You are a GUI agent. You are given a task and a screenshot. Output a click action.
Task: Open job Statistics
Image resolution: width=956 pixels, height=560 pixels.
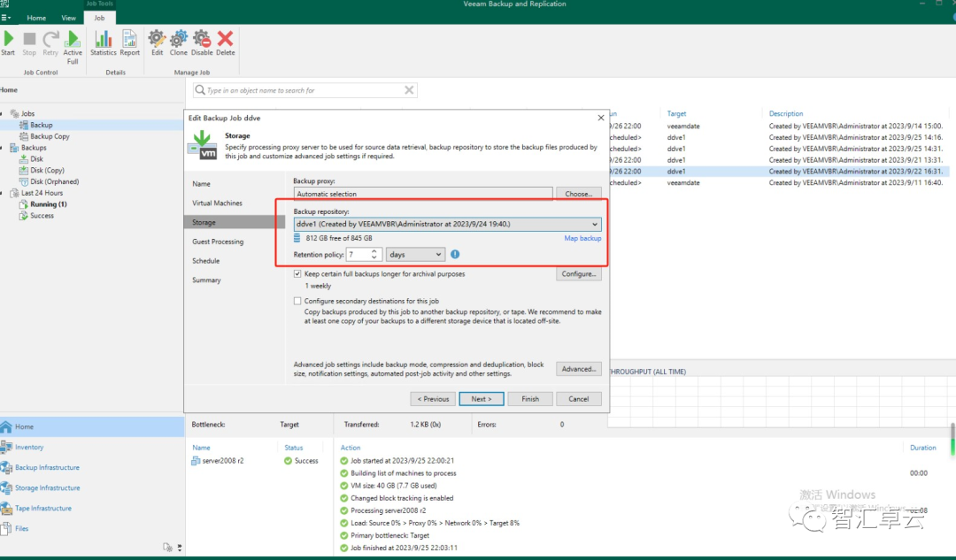pos(103,43)
